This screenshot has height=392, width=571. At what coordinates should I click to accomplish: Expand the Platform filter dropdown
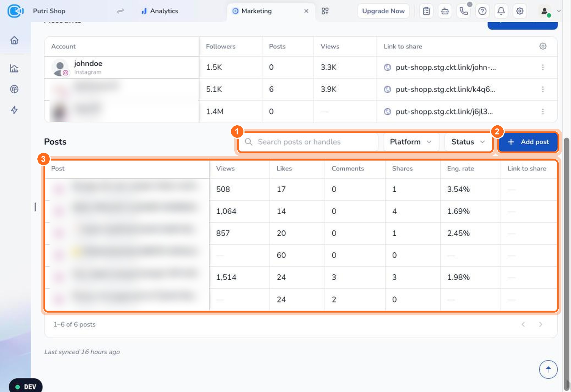click(x=411, y=142)
